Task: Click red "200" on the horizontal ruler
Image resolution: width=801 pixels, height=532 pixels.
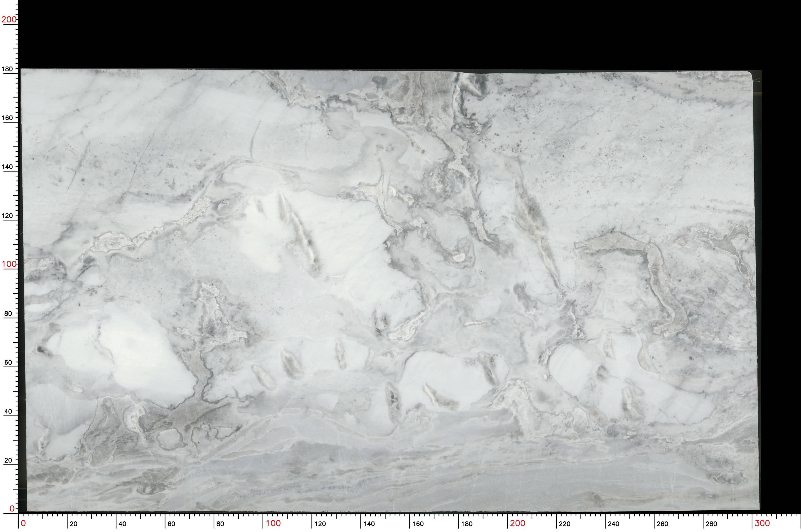Action: pyautogui.click(x=518, y=523)
